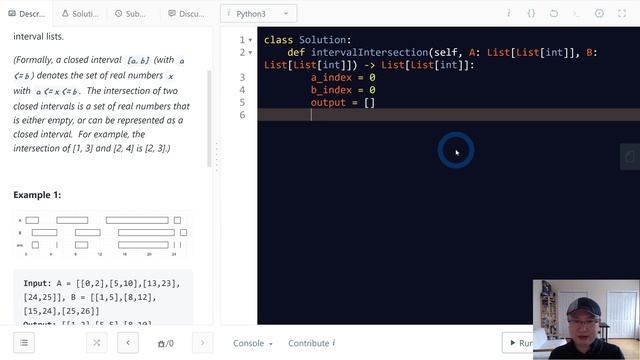Viewport: 640px width, 360px height.
Task: Click the 'a_index = 0' code line
Action: tap(343, 78)
